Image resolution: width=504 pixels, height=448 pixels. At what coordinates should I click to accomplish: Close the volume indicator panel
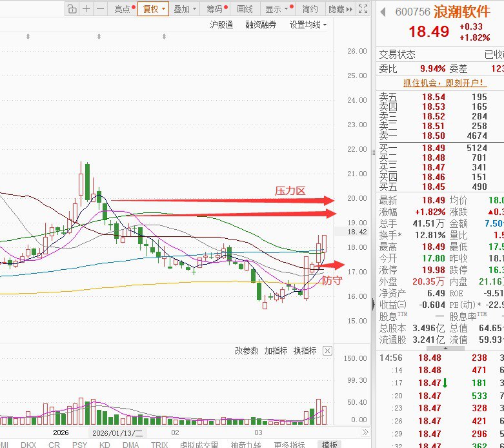click(327, 351)
